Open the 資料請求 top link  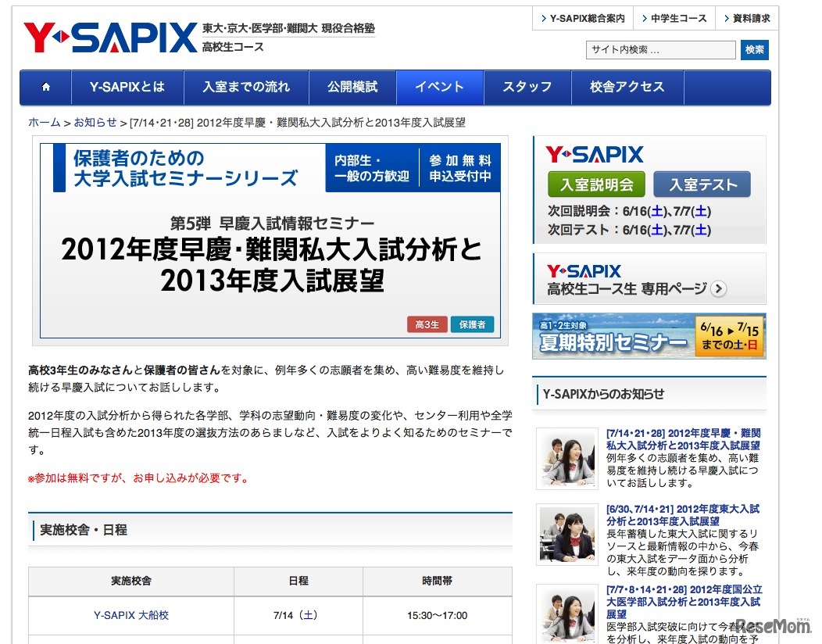746,18
